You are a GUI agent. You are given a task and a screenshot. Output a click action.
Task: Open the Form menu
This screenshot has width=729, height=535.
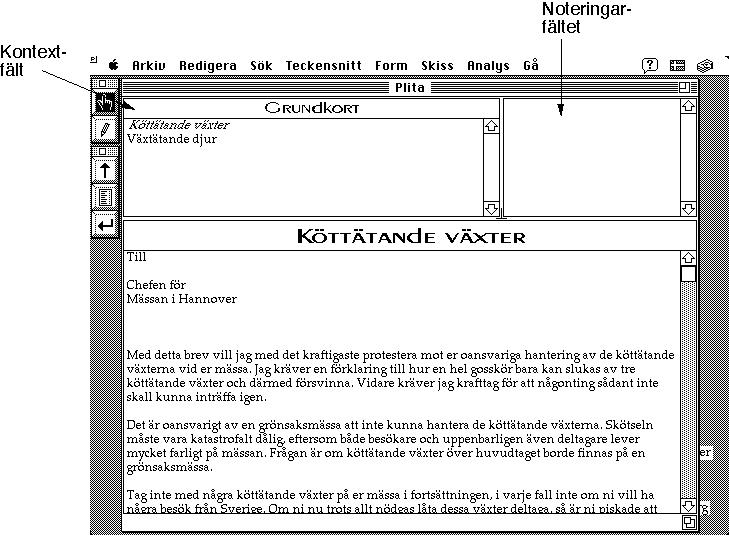coord(391,66)
